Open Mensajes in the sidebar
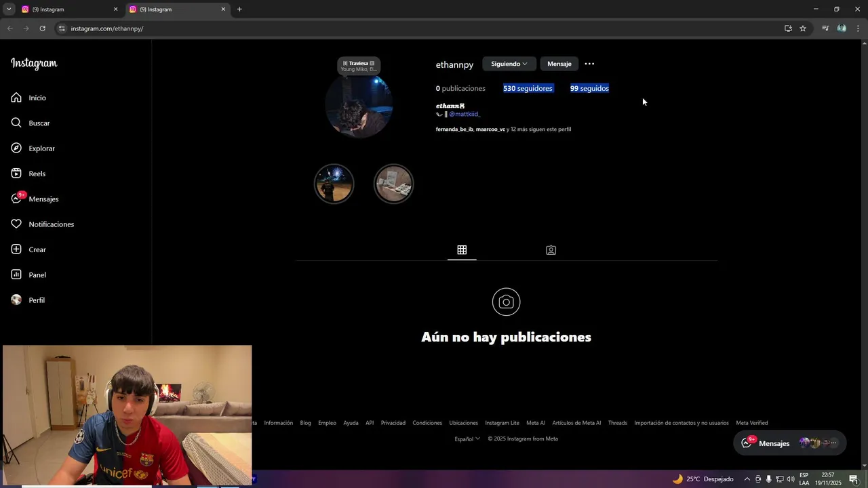The width and height of the screenshot is (868, 488). tap(35, 199)
